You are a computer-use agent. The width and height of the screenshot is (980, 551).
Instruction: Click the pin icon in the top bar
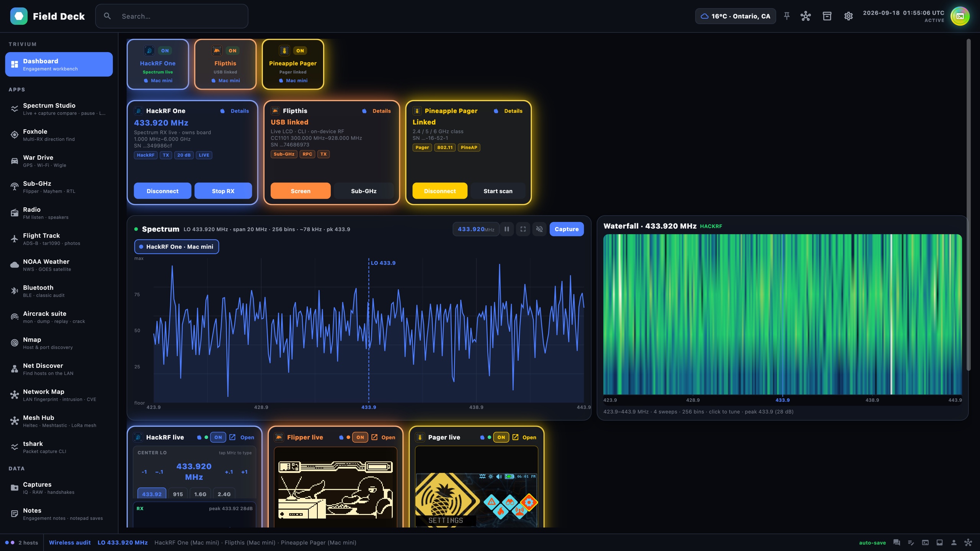click(x=787, y=16)
